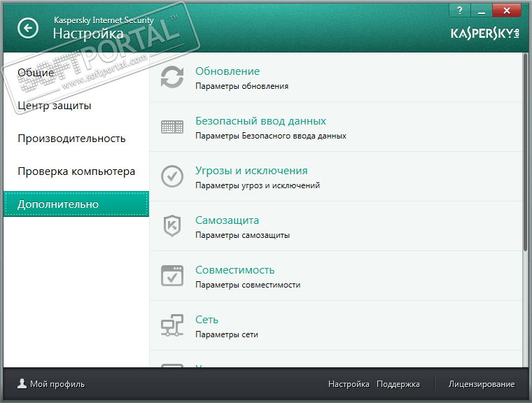Open the Обновление settings link
The image size is (532, 403).
coord(227,71)
